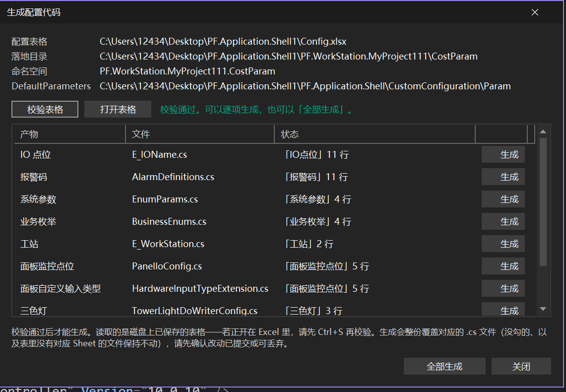Click the Config.xlsx path after 配置表格
Screen dimensions: 566x392
pyautogui.click(x=223, y=42)
